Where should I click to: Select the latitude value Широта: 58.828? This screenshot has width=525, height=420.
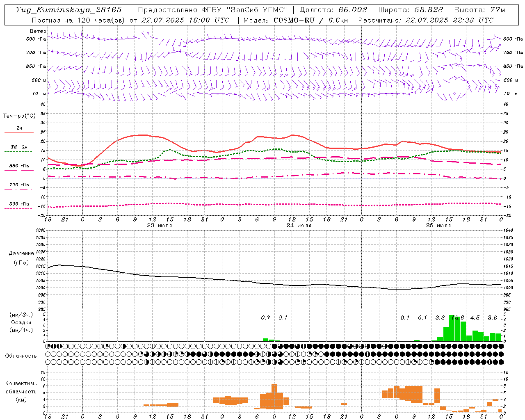coord(411,10)
